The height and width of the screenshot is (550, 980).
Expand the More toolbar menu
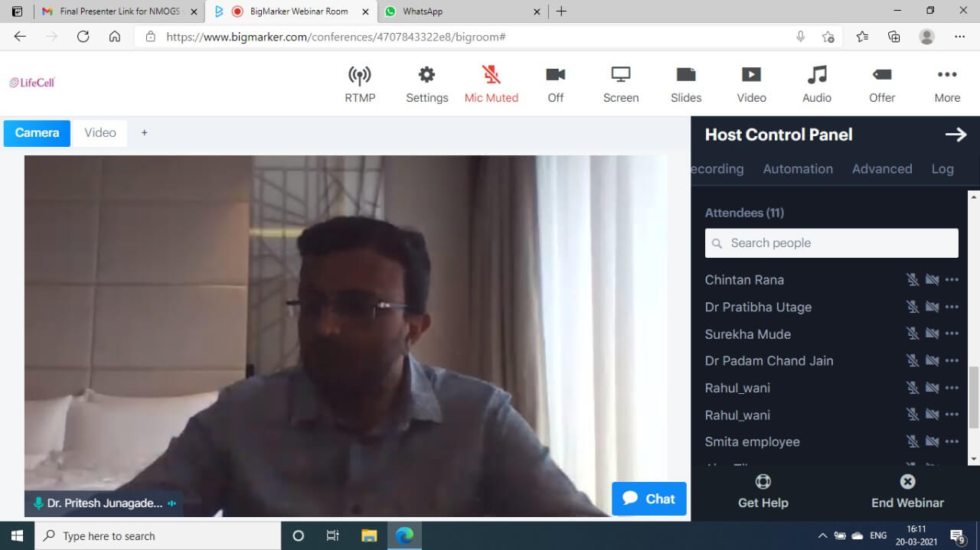[x=947, y=84]
